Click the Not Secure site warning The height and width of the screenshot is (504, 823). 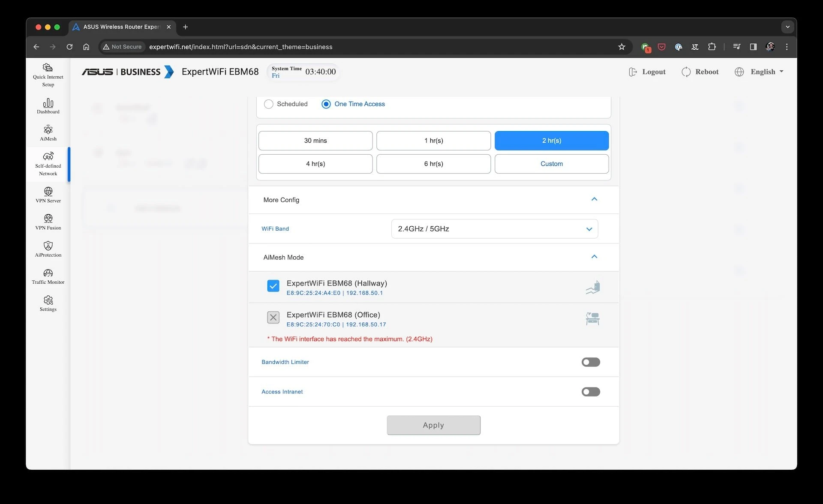pyautogui.click(x=122, y=47)
